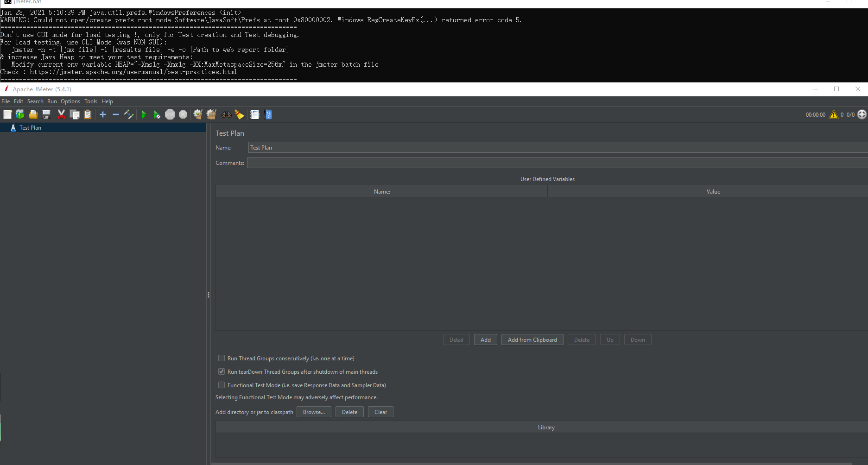Expand all tree nodes with plus icon

pyautogui.click(x=102, y=114)
